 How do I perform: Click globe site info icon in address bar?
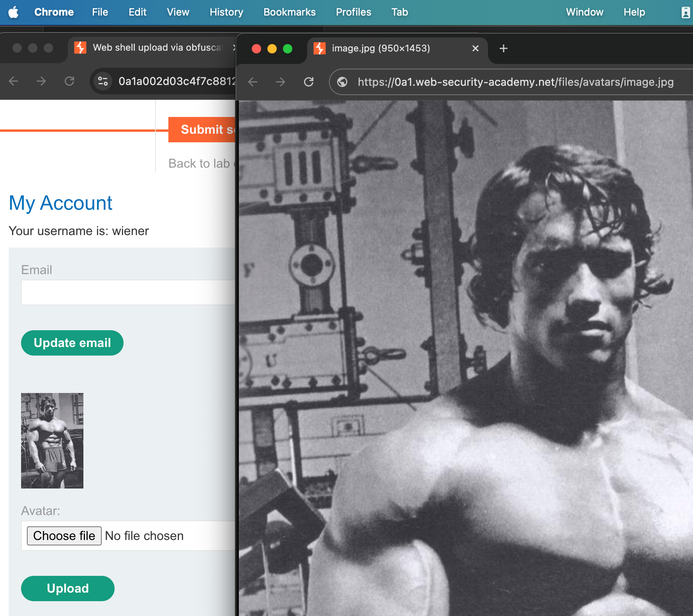(x=342, y=82)
